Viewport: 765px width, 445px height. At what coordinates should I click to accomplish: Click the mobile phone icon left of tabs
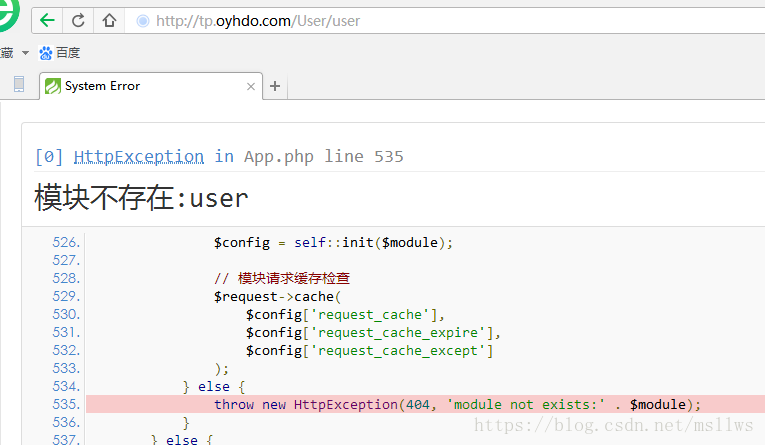coord(19,85)
